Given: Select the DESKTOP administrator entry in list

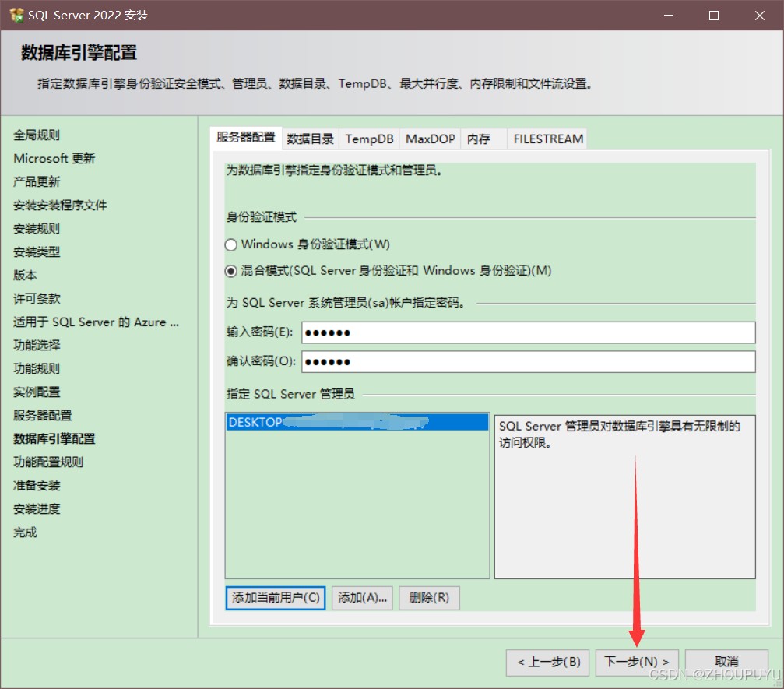Looking at the screenshot, I should (x=357, y=422).
